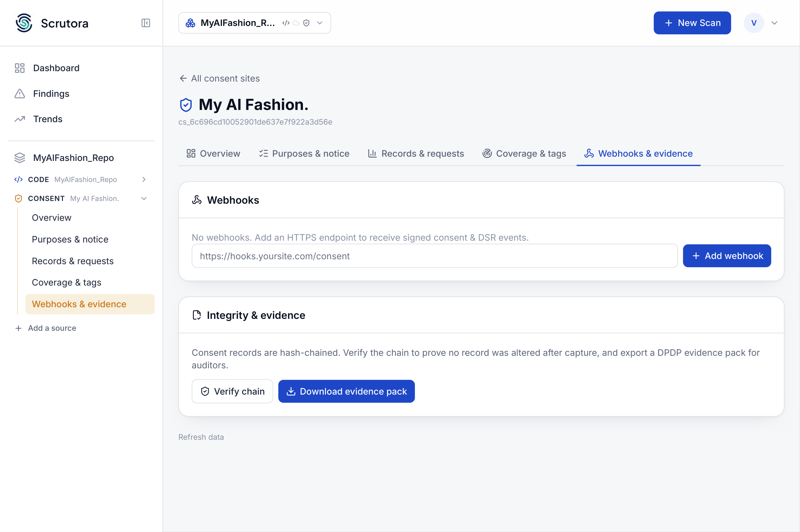Open the account menu chevron
The height and width of the screenshot is (532, 800).
tap(775, 23)
